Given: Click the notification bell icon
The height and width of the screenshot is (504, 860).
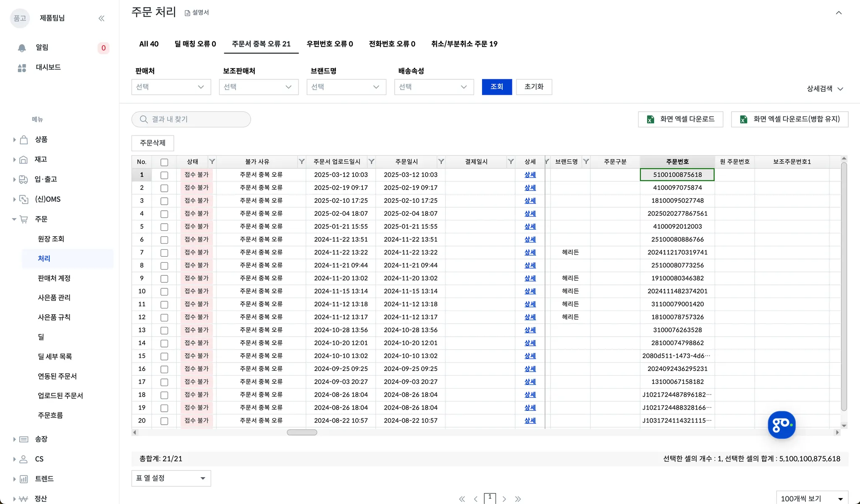Looking at the screenshot, I should click(22, 48).
